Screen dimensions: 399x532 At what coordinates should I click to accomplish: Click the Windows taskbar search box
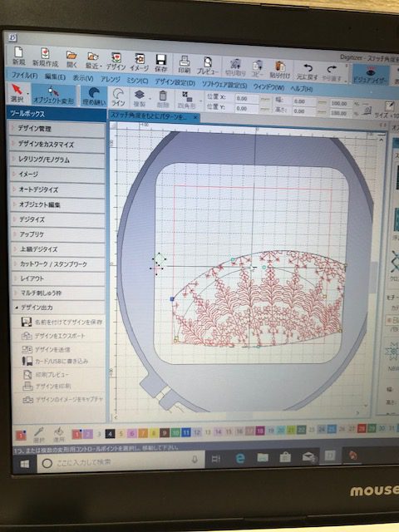tap(121, 461)
